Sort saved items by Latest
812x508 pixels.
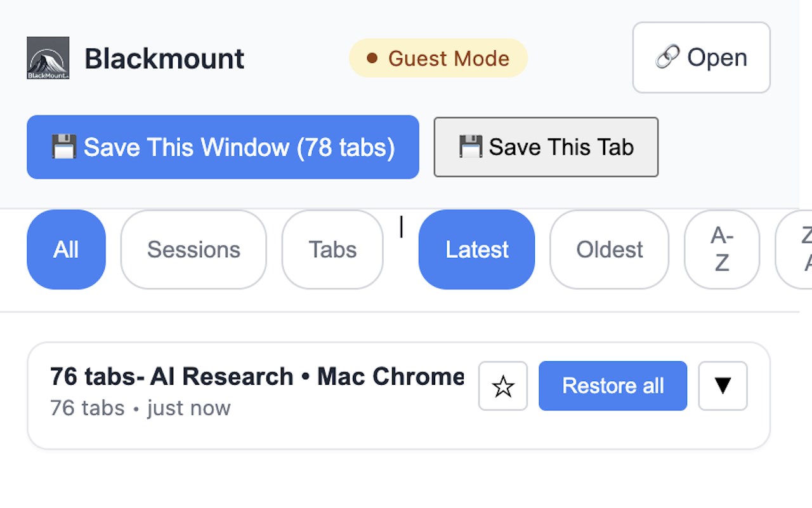coord(476,250)
